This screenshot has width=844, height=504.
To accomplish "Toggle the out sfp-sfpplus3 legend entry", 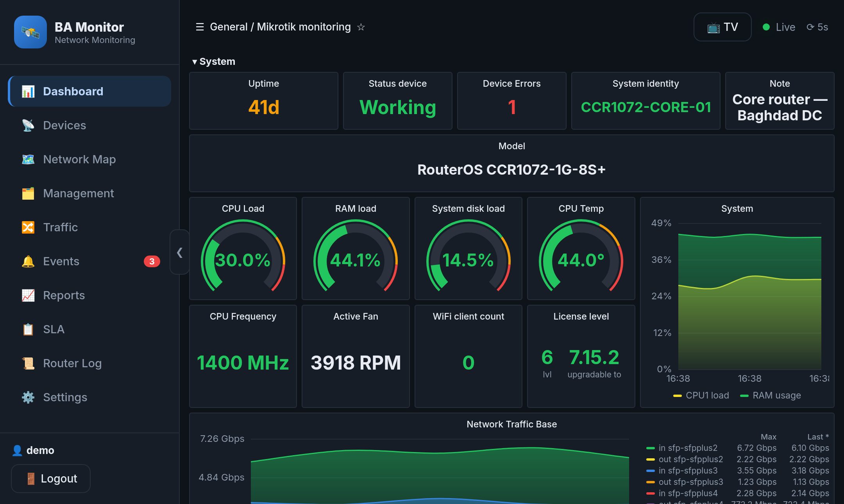I will click(685, 482).
